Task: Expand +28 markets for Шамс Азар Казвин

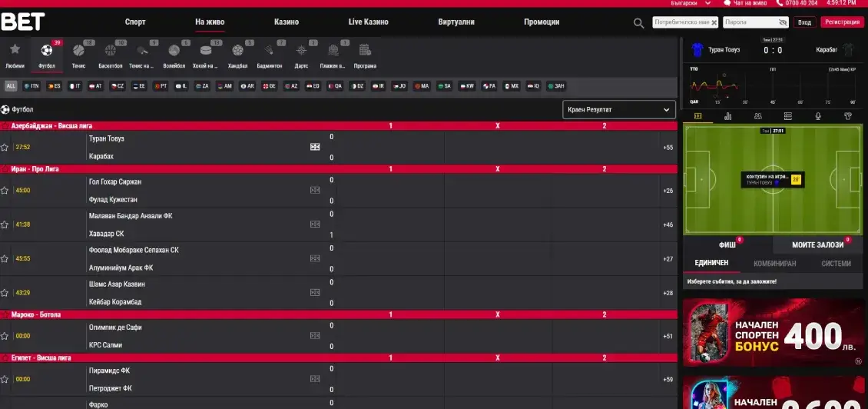Action: pyautogui.click(x=668, y=293)
